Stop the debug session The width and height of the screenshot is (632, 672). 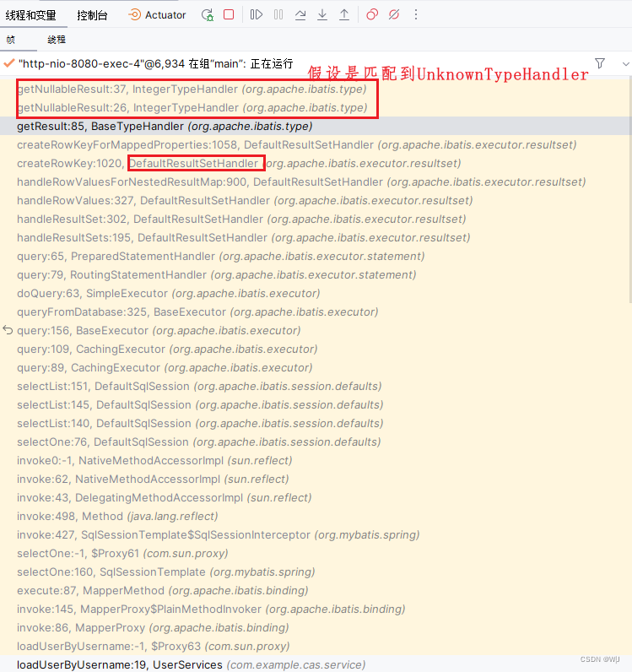[229, 14]
